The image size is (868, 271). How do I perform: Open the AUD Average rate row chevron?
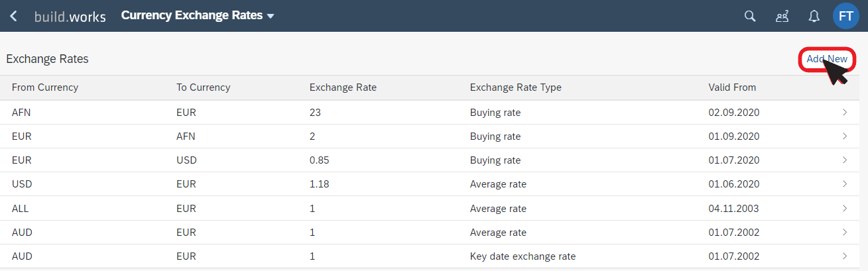(845, 232)
